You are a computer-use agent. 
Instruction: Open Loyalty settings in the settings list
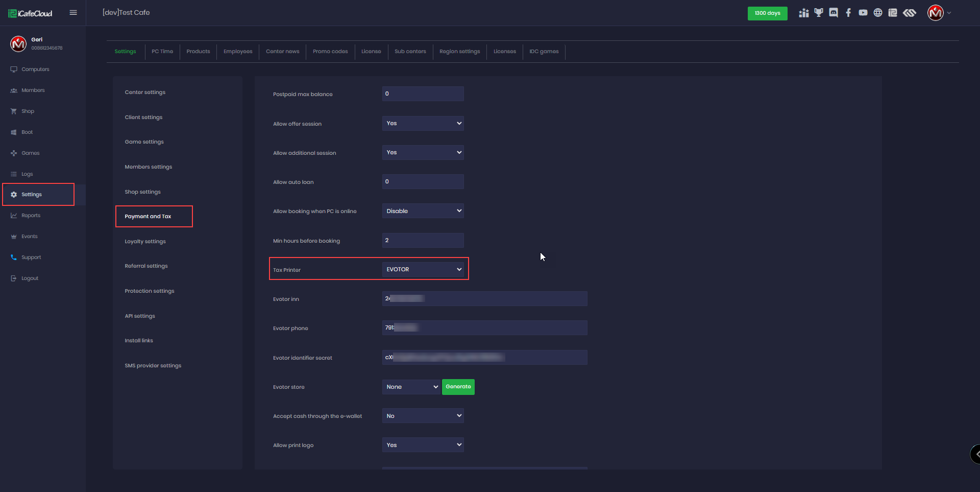tap(145, 242)
